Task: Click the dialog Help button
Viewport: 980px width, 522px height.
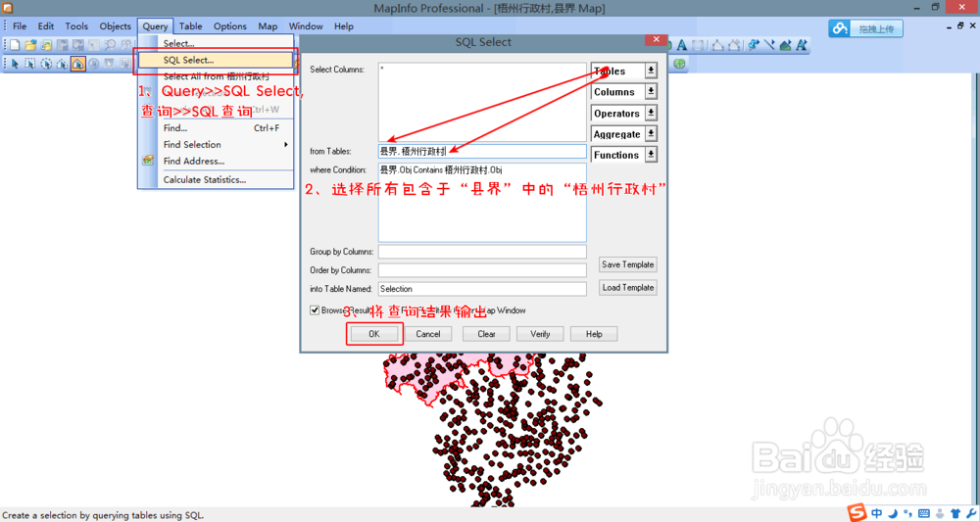Action: coord(594,334)
